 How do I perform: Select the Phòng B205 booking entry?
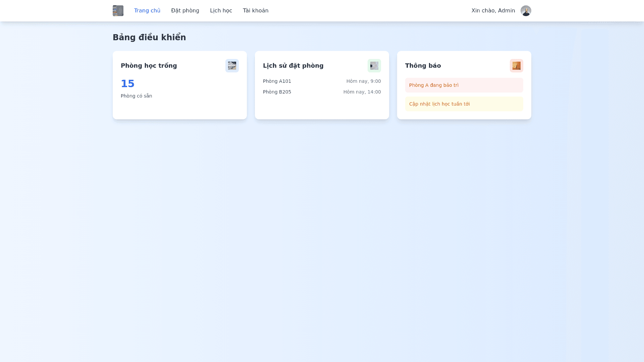pyautogui.click(x=277, y=92)
